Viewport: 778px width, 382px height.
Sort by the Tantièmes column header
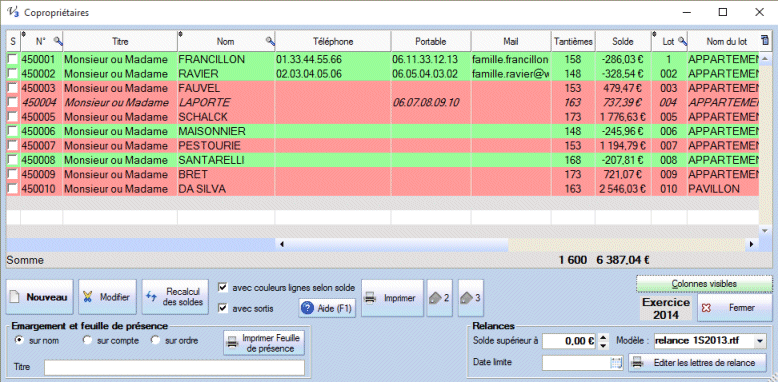click(573, 42)
